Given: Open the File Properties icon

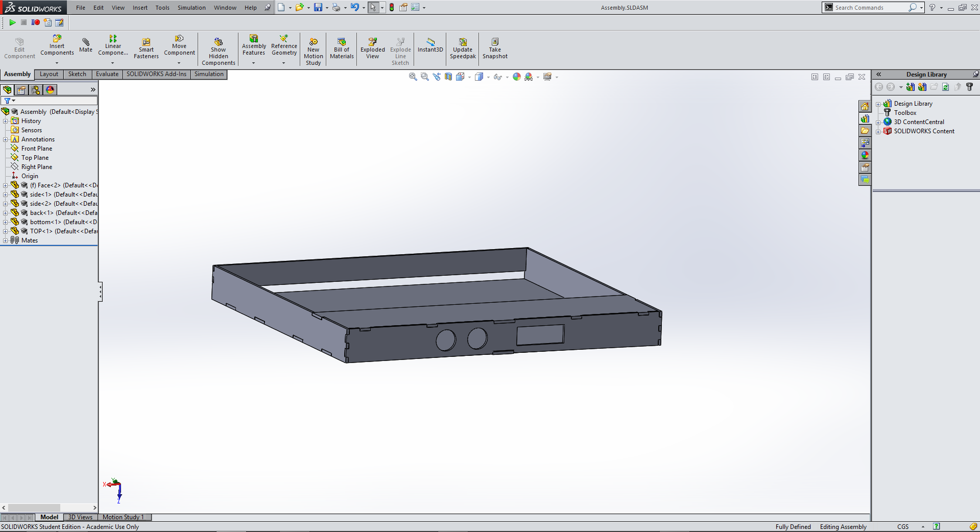Looking at the screenshot, I should (x=403, y=7).
